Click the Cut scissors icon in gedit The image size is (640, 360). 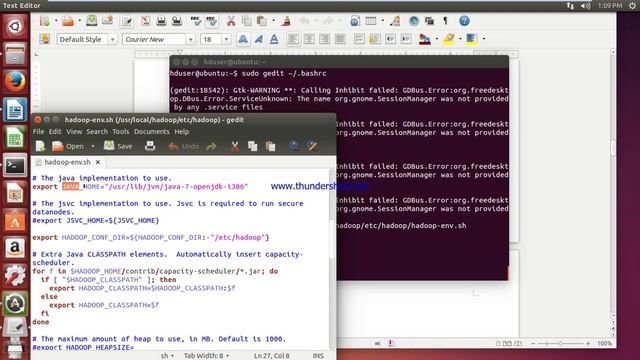point(235,146)
